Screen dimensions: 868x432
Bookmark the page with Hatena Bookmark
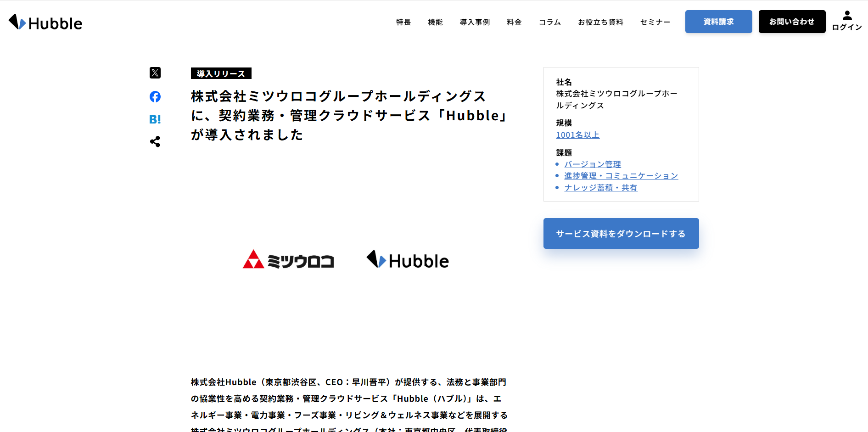click(x=155, y=119)
